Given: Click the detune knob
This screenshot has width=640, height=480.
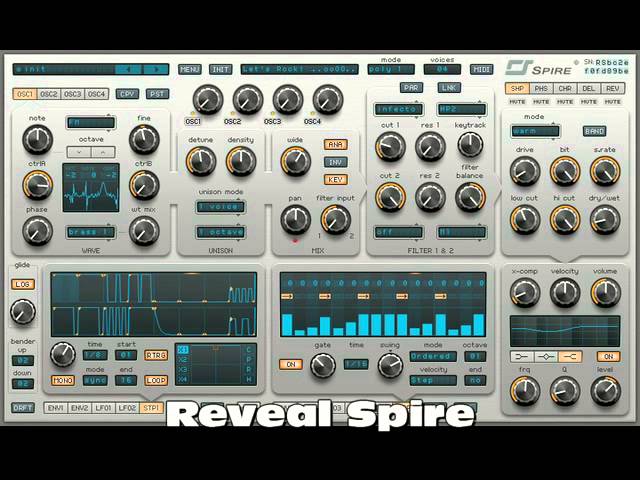Looking at the screenshot, I should (200, 161).
